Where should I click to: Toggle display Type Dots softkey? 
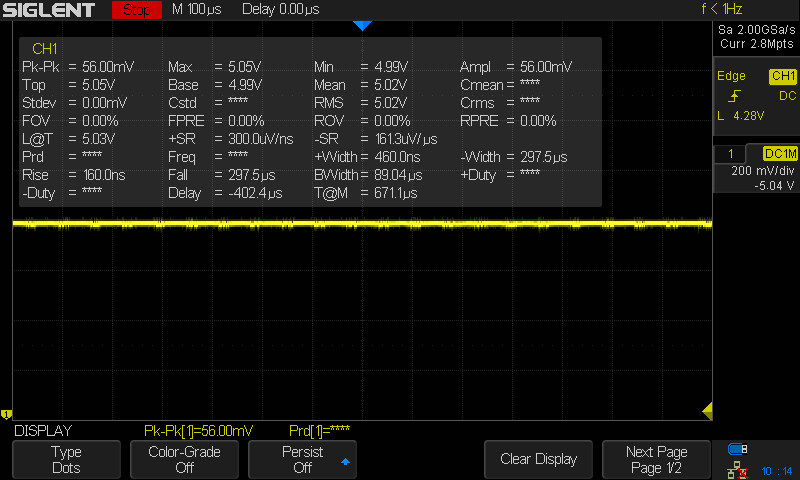coord(67,459)
